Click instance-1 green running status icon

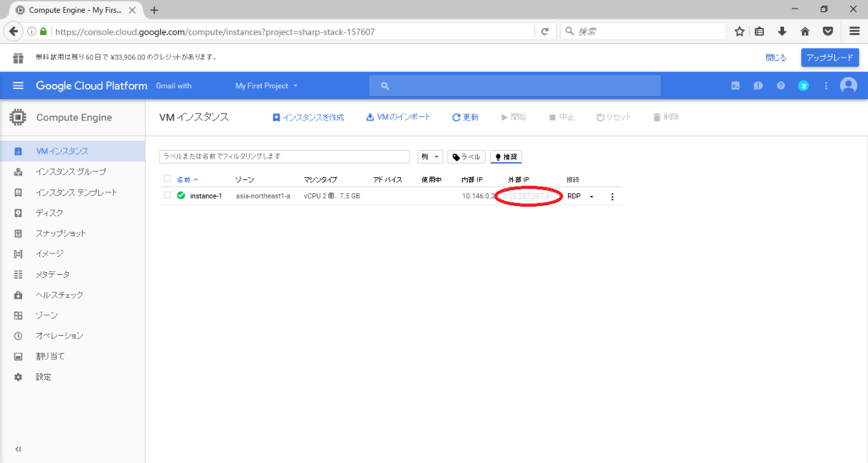pos(181,196)
